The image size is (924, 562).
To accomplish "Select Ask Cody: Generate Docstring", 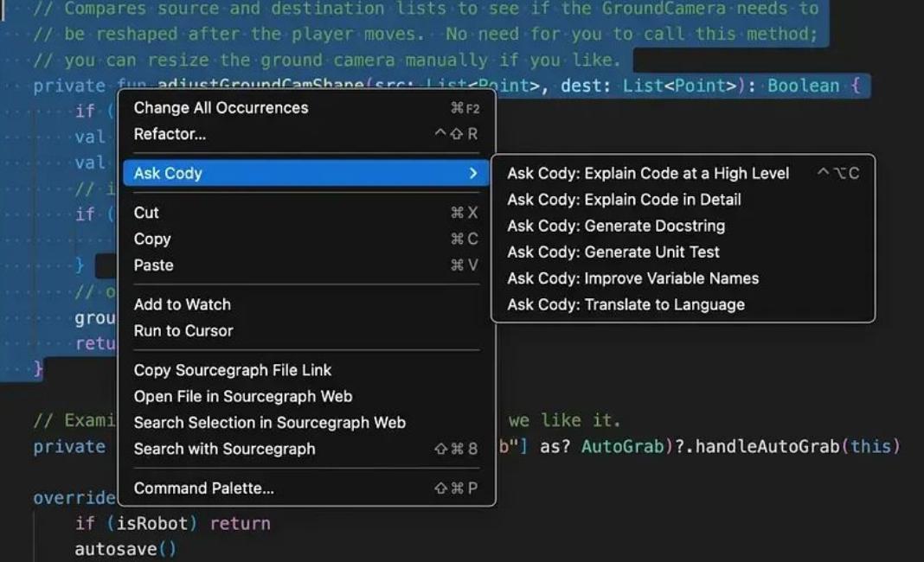I will (683, 226).
